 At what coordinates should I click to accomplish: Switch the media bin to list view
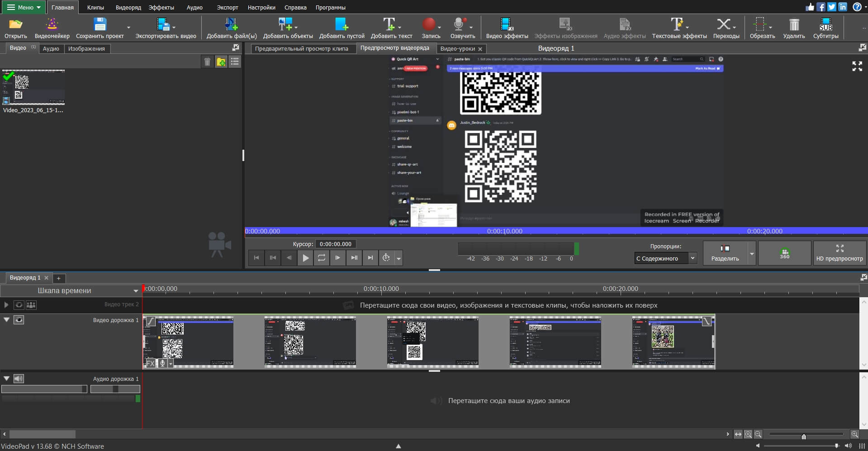[x=235, y=62]
